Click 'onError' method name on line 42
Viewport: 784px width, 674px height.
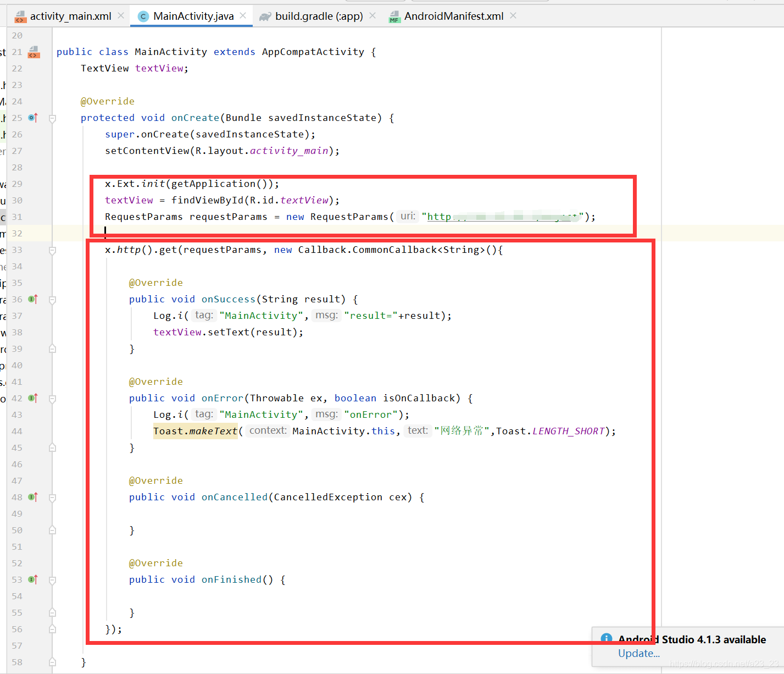point(223,398)
